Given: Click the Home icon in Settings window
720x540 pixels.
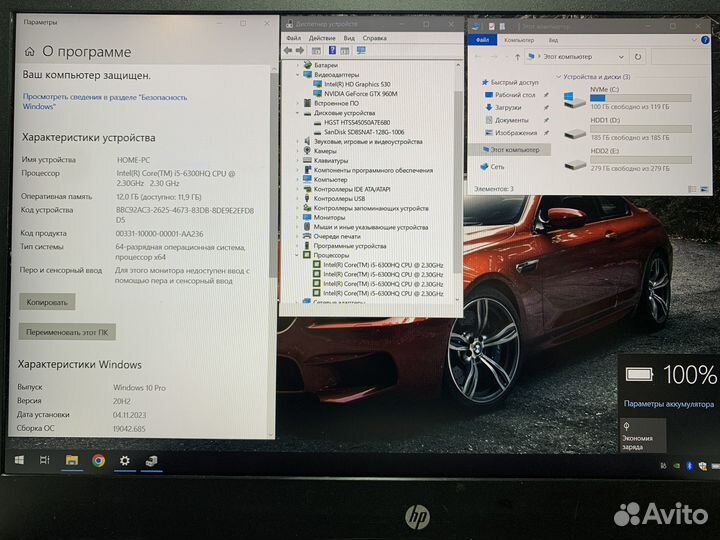Looking at the screenshot, I should 29,52.
